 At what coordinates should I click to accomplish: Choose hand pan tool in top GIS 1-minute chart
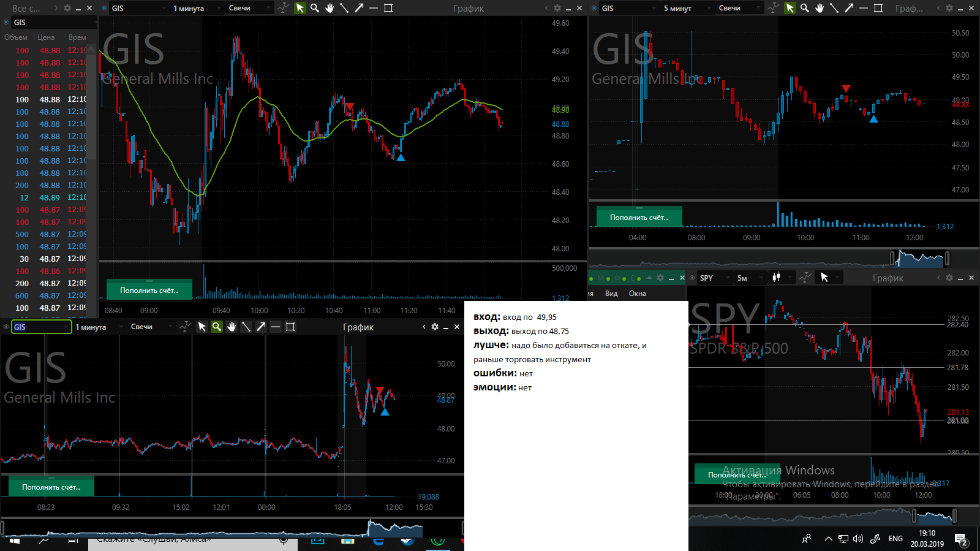click(x=330, y=8)
